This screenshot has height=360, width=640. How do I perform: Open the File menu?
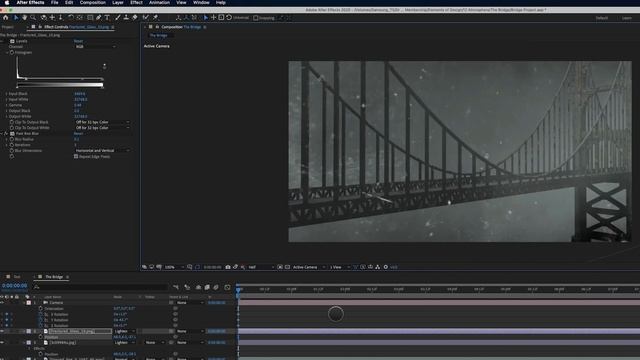54,2
